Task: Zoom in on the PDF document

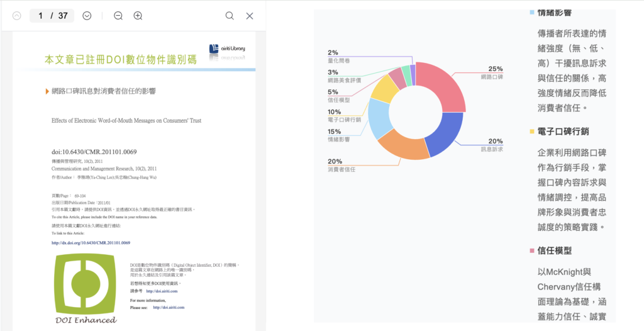Action: click(138, 16)
